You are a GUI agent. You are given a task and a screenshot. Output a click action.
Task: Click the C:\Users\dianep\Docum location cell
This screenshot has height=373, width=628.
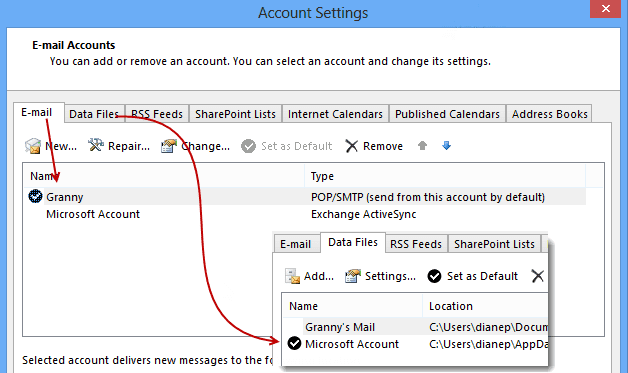[488, 327]
